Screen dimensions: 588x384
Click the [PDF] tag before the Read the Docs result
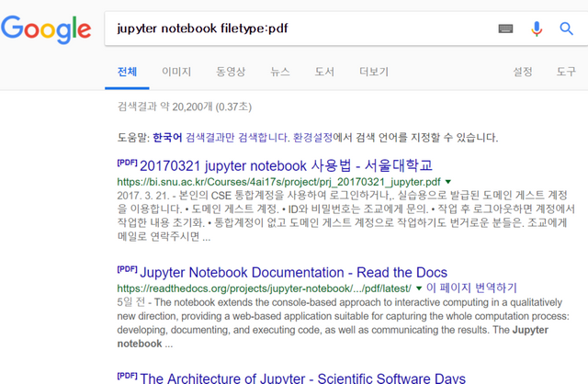click(127, 269)
